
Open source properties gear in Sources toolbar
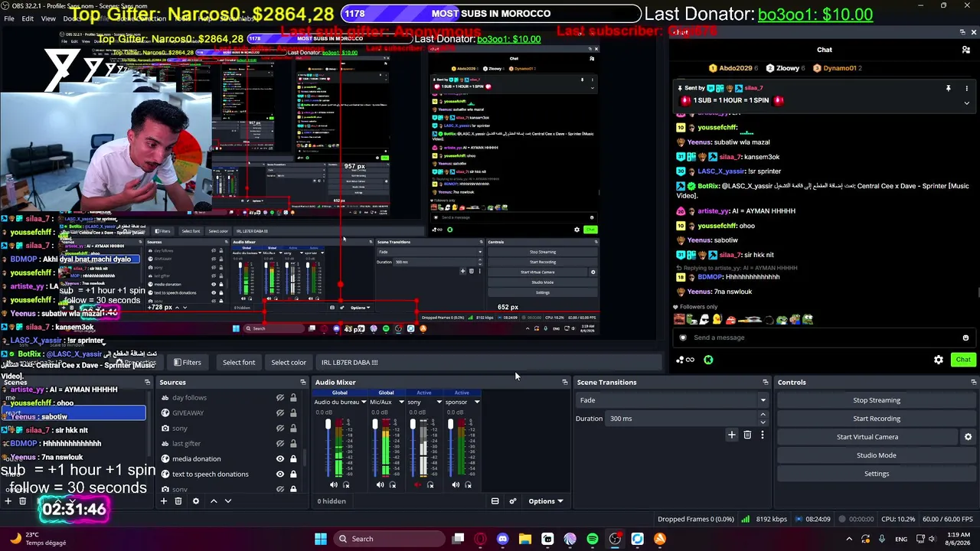click(196, 501)
